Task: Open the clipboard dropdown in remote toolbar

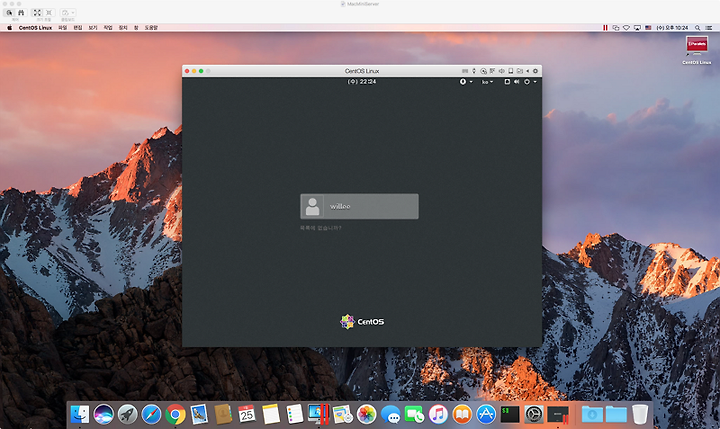Action: 68,13
